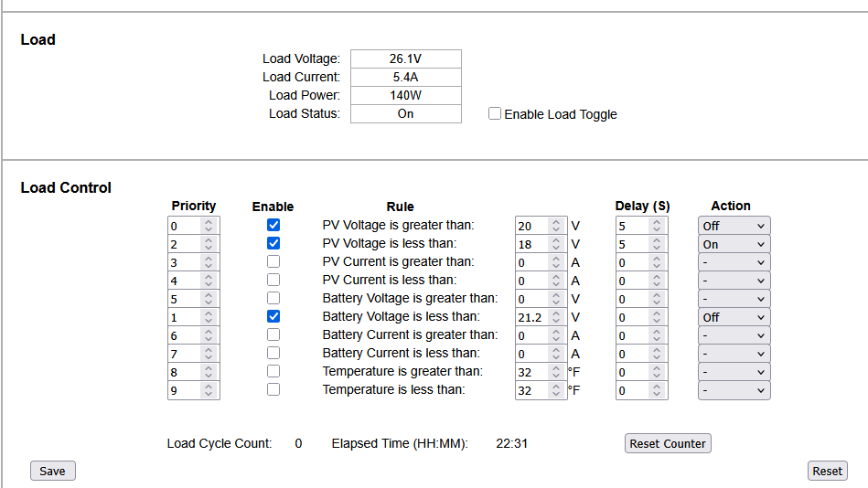Disable the PV Voltage is greater than rule

pyautogui.click(x=273, y=225)
